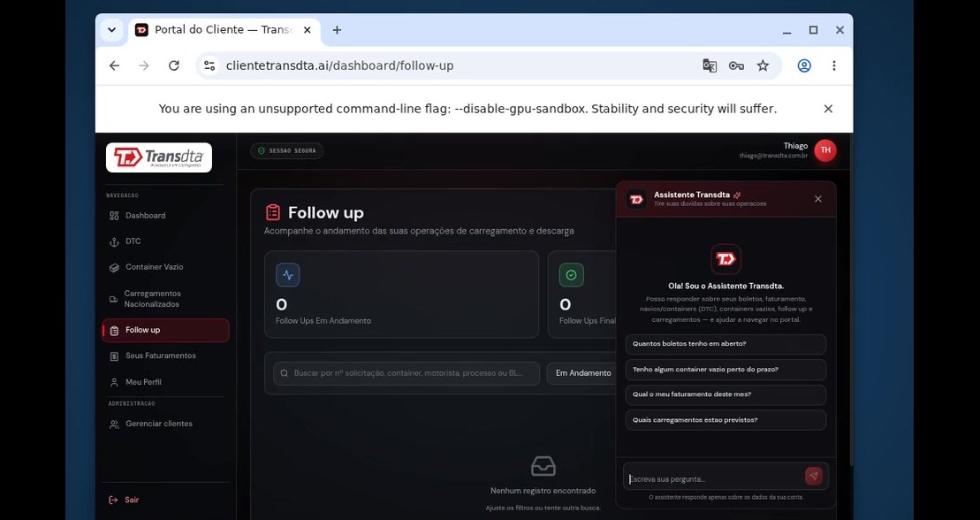This screenshot has height=520, width=980.
Task: Reload the current page
Action: 174,65
